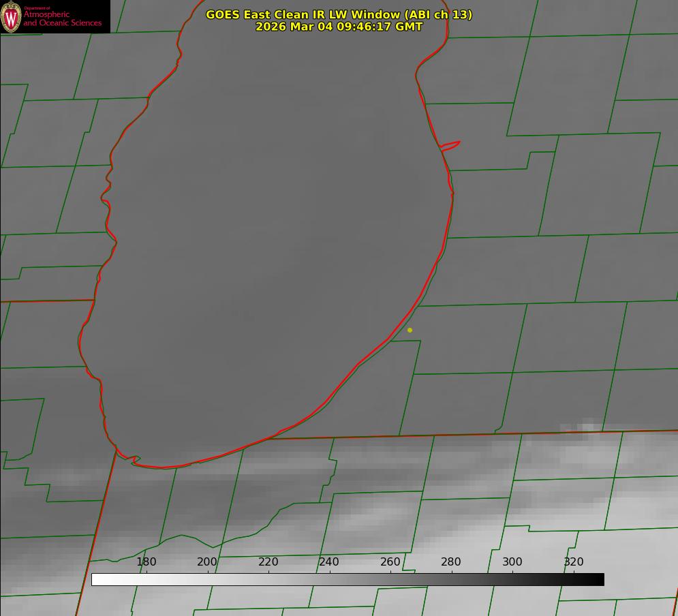Viewport: 678px width, 616px height.
Task: Click the 240 colorbar tick label
Action: pos(329,561)
